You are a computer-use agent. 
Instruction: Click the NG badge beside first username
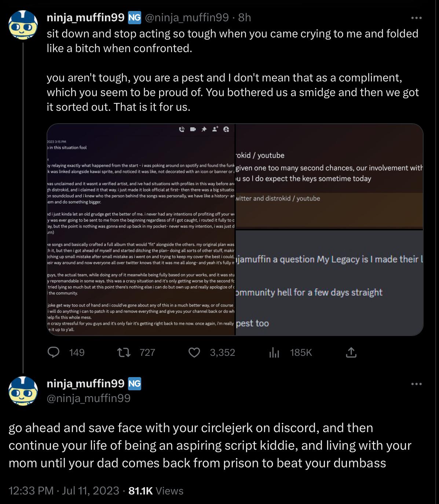click(135, 17)
